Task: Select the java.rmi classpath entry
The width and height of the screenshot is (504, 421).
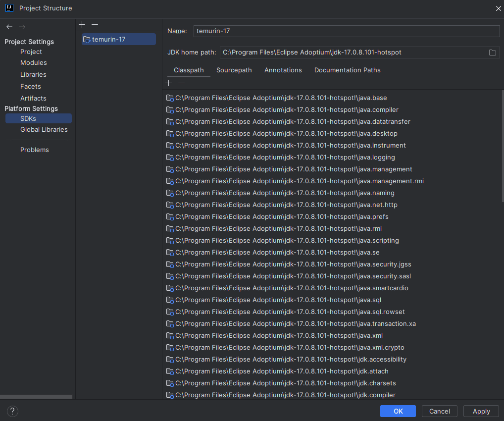Action: tap(274, 229)
